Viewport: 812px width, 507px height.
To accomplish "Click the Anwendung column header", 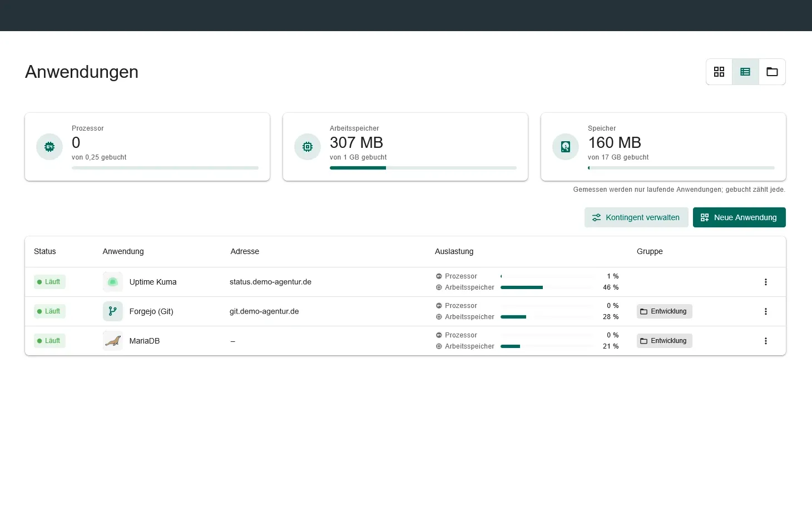I will tap(123, 251).
